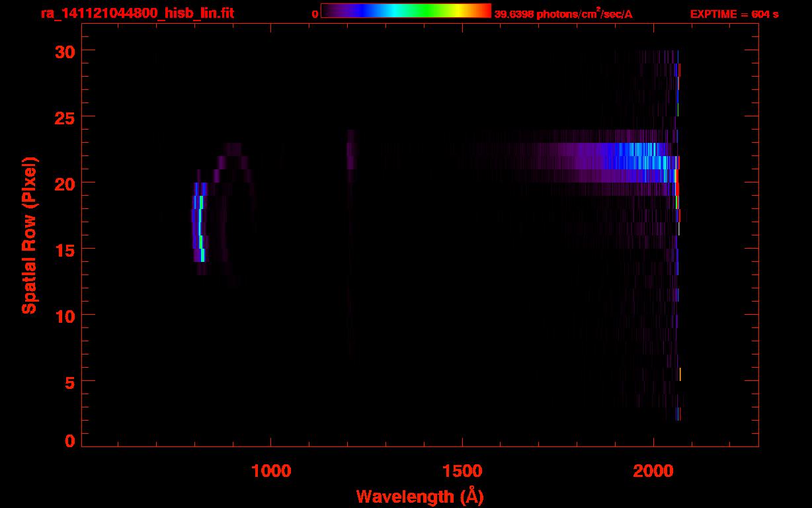Click the y-axis tick label 10
Screen dimensions: 812x508
[x=65, y=316]
